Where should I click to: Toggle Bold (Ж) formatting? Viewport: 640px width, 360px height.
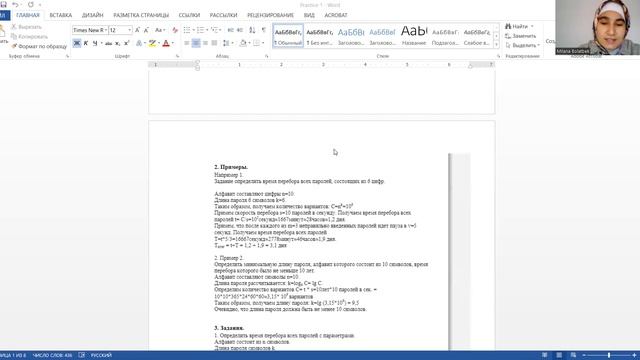coord(76,43)
